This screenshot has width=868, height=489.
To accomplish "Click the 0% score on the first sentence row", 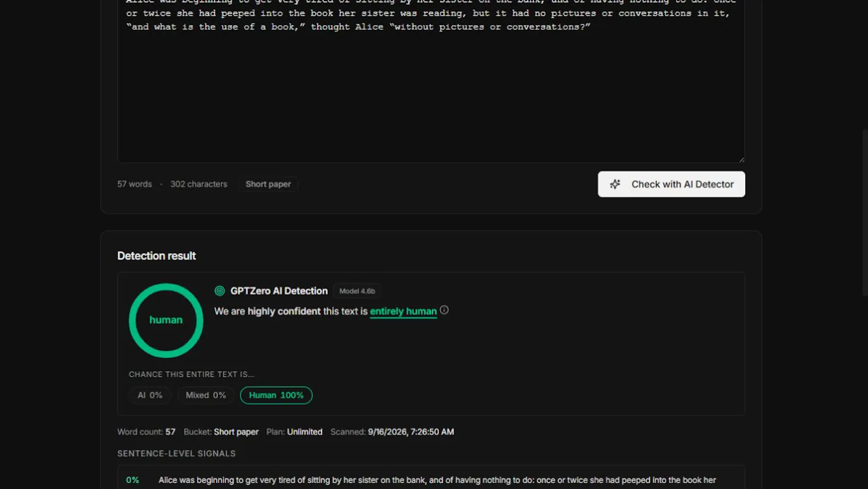I will pos(132,480).
